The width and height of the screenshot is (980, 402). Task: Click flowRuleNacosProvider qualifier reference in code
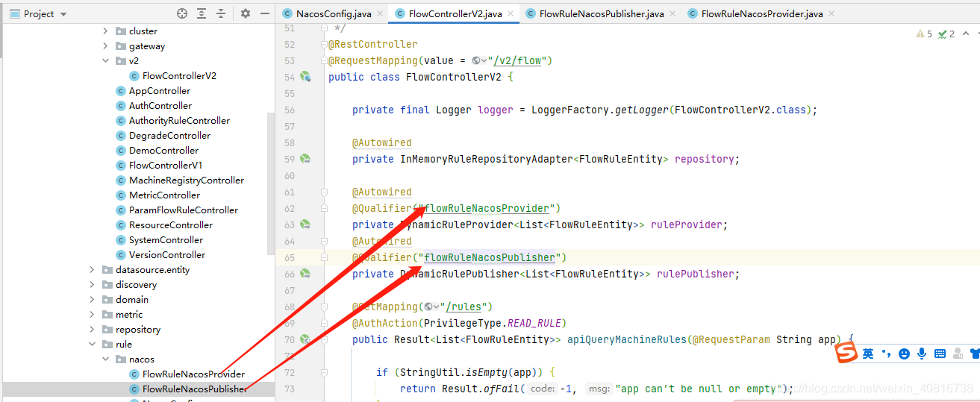click(487, 208)
